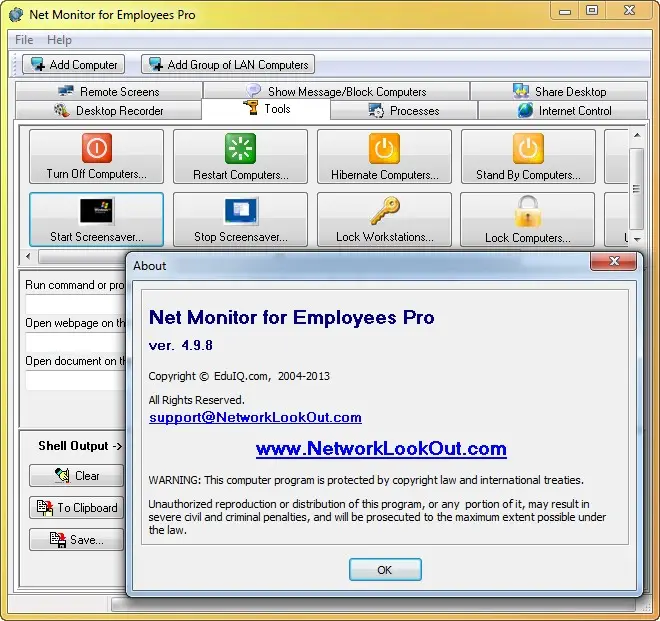This screenshot has width=660, height=621.
Task: Click the Shell Output label
Action: point(80,446)
